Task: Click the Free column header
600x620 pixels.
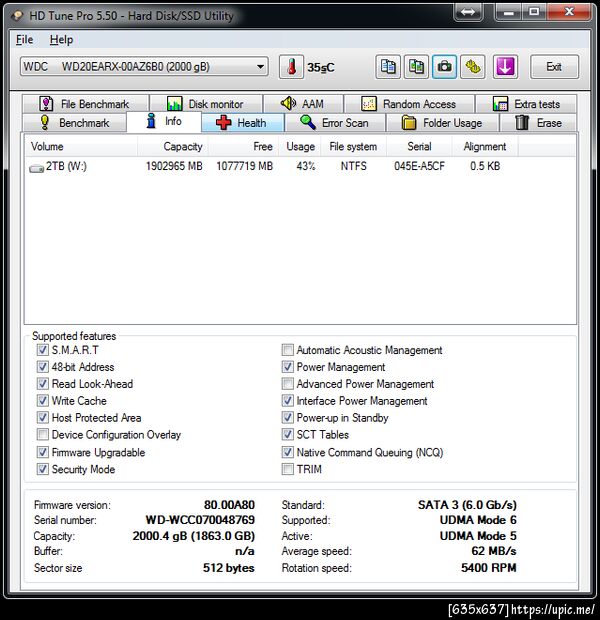Action: [x=244, y=147]
